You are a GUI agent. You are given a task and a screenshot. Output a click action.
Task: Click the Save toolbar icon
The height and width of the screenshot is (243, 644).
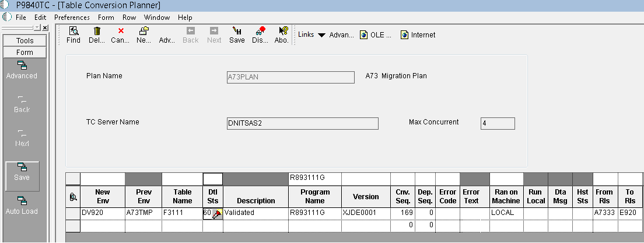(237, 31)
